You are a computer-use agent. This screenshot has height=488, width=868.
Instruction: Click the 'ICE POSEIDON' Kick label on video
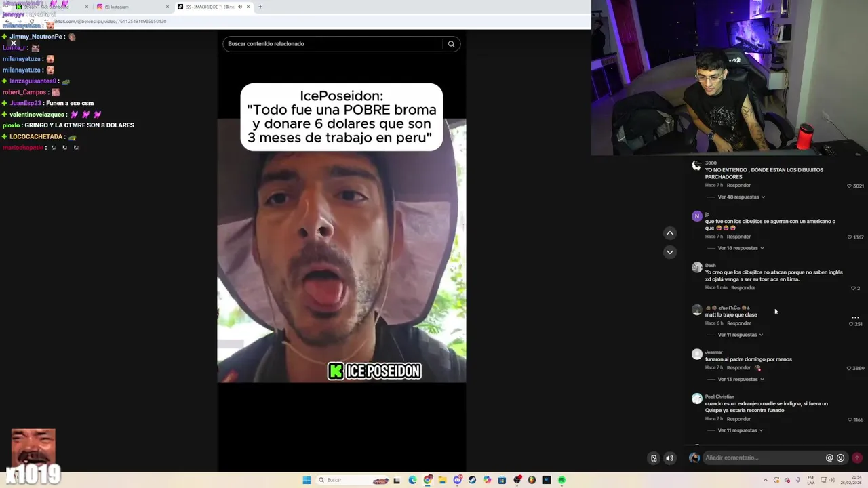tap(375, 371)
